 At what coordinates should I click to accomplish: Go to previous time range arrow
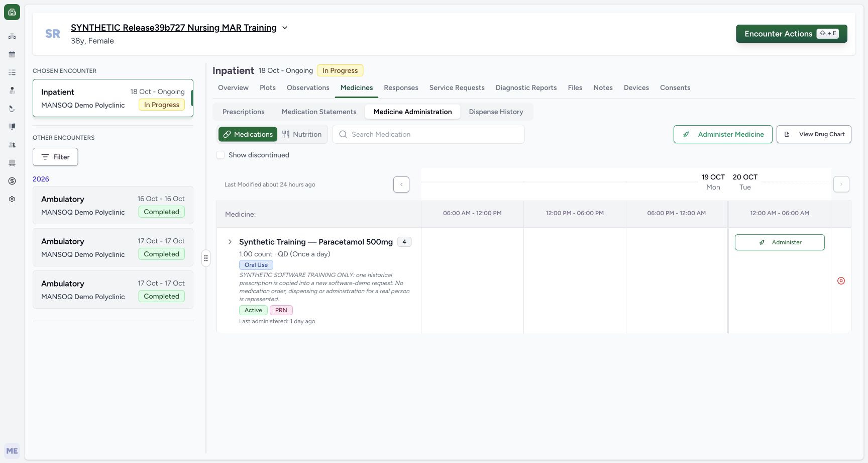pos(401,184)
